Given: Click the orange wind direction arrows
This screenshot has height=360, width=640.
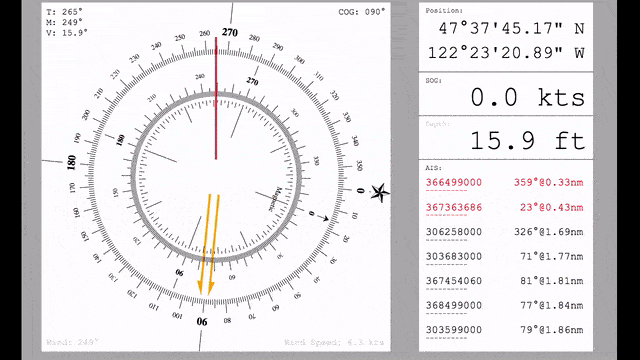Looking at the screenshot, I should (x=209, y=244).
